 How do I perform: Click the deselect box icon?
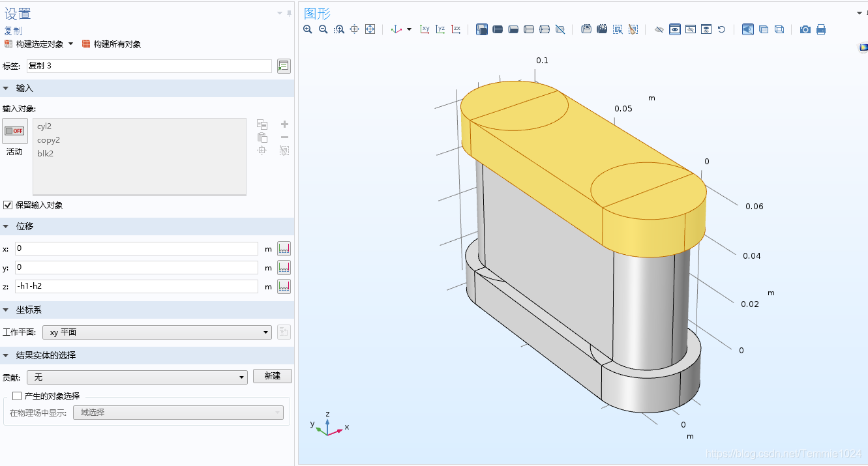point(633,29)
